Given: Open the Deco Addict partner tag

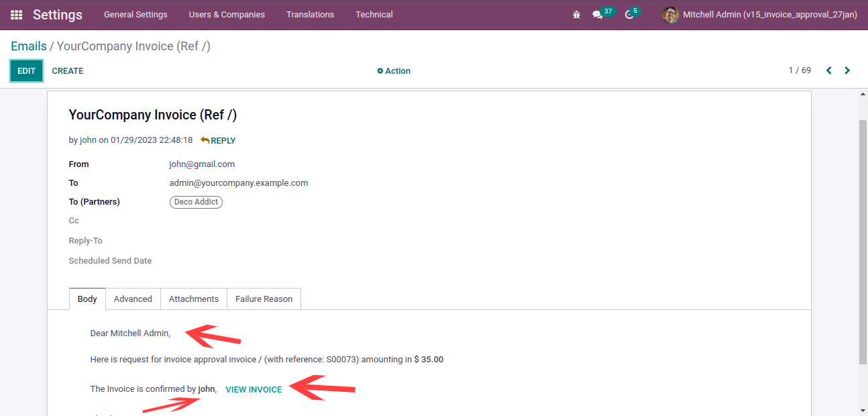Looking at the screenshot, I should (196, 202).
